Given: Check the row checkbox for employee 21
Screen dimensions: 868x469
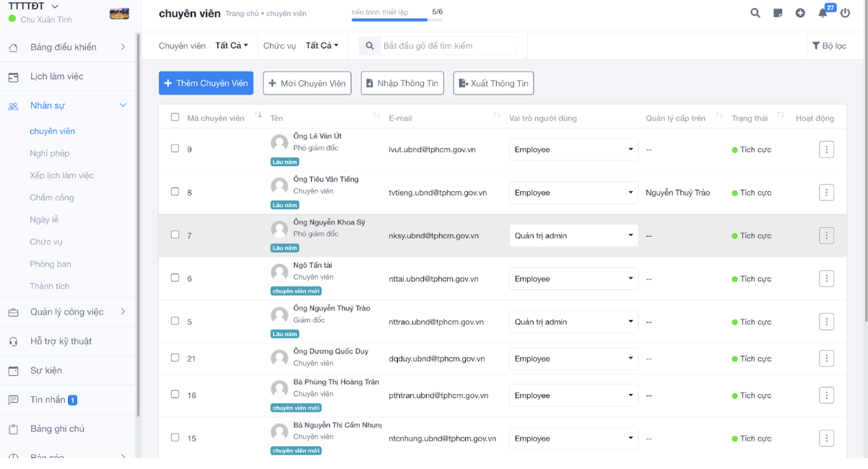Looking at the screenshot, I should (x=175, y=358).
